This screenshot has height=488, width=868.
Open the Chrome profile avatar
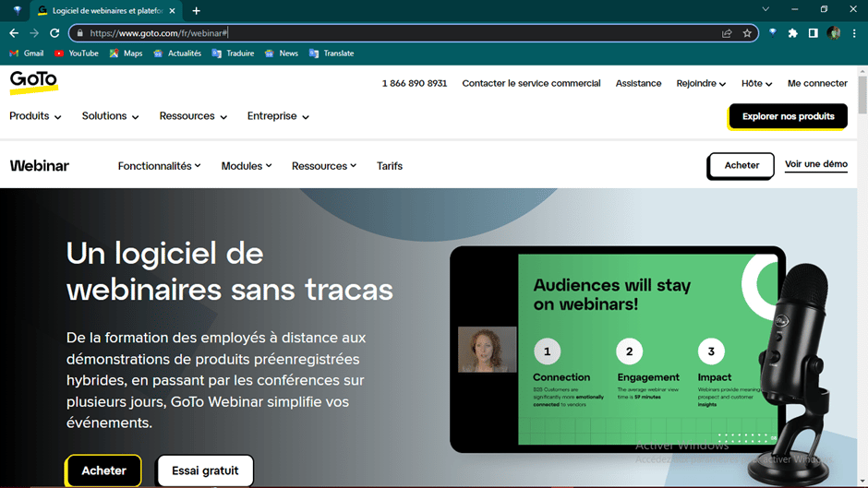(x=834, y=33)
